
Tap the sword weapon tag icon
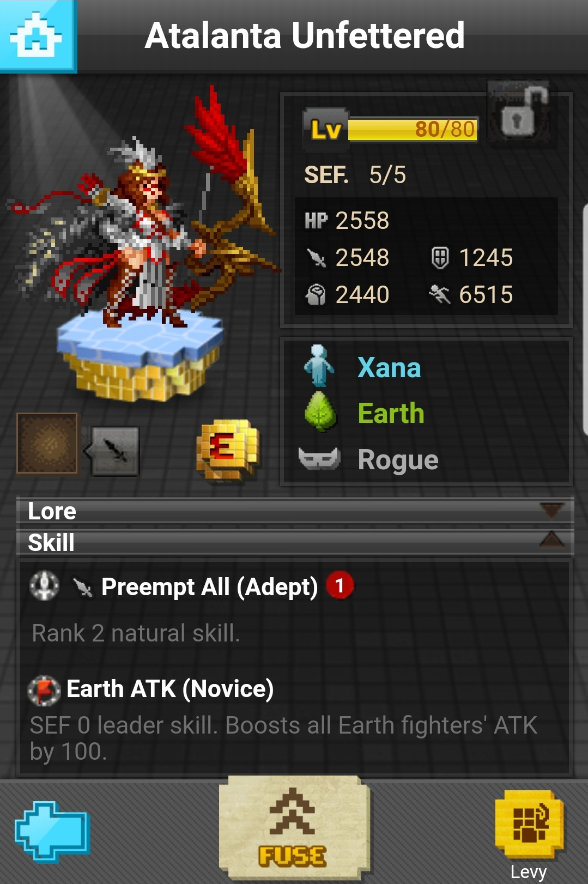112,451
